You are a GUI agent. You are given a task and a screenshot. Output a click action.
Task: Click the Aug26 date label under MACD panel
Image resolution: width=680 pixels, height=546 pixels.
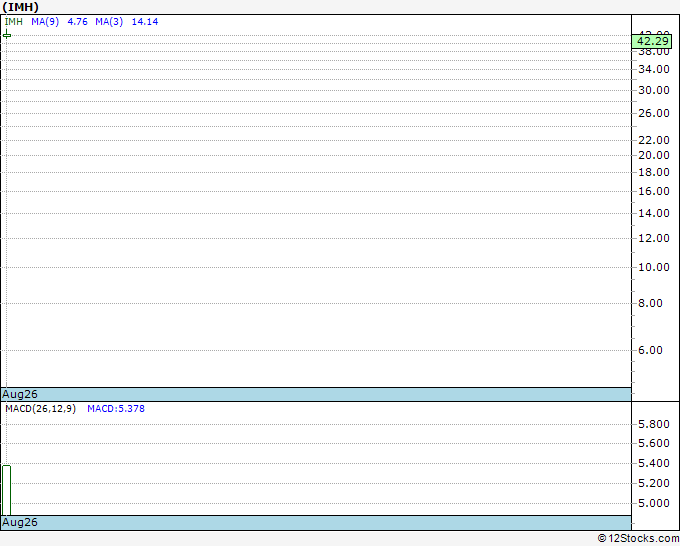[x=20, y=522]
